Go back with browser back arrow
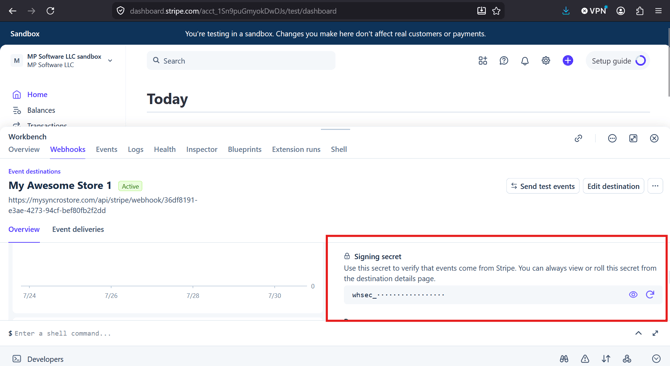The height and width of the screenshot is (366, 670). [x=12, y=11]
